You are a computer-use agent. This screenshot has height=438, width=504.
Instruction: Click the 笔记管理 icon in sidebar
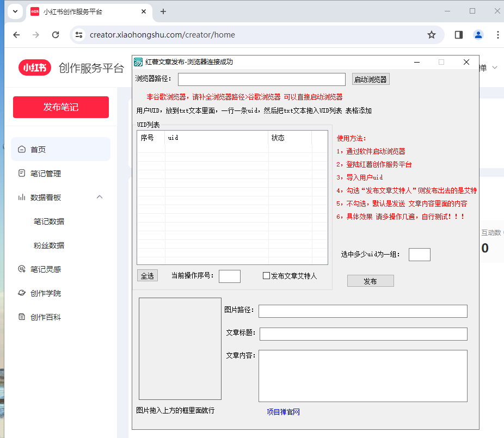[x=22, y=173]
